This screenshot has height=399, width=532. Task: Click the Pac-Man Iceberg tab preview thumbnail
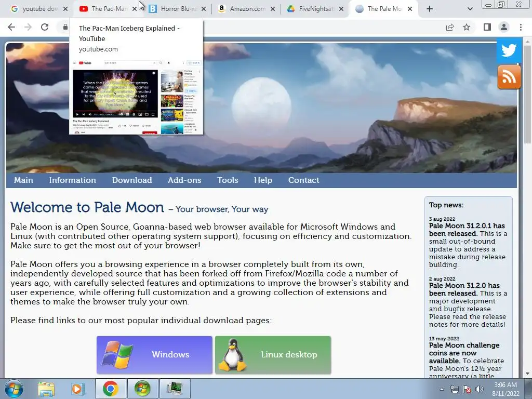[136, 97]
